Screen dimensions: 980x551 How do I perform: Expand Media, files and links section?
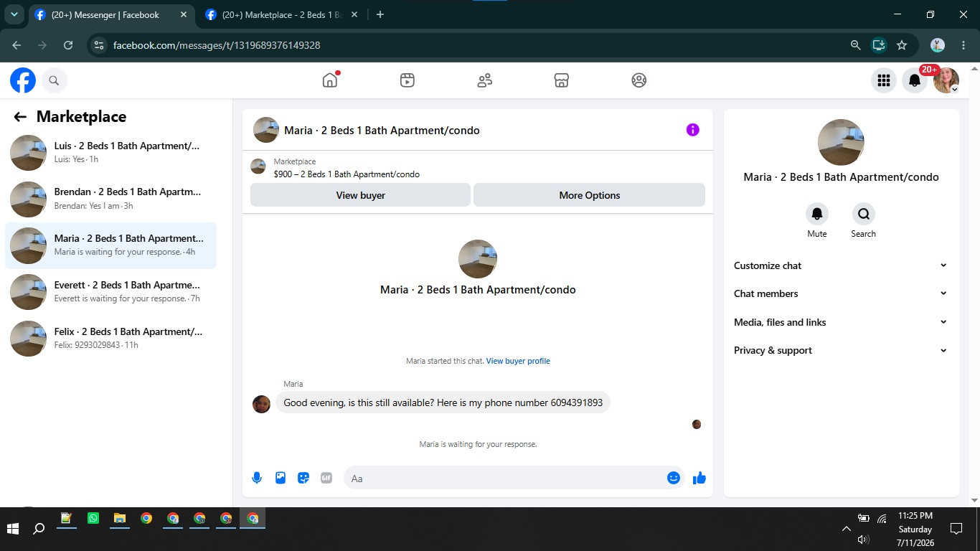(840, 322)
